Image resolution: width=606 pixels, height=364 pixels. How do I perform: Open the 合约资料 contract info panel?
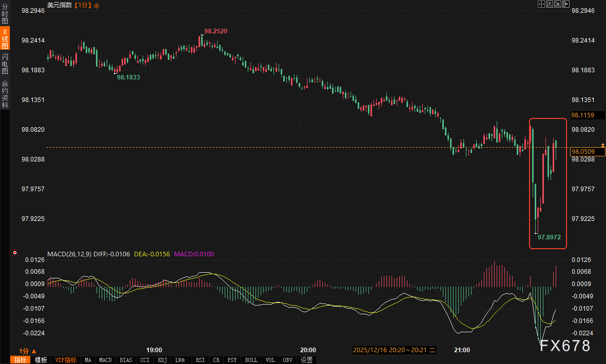5,94
